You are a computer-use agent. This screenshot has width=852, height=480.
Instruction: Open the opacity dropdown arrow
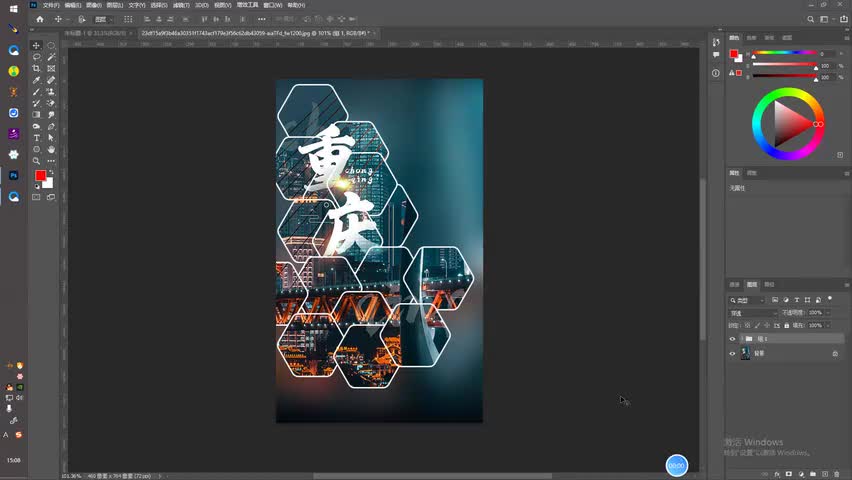[828, 313]
